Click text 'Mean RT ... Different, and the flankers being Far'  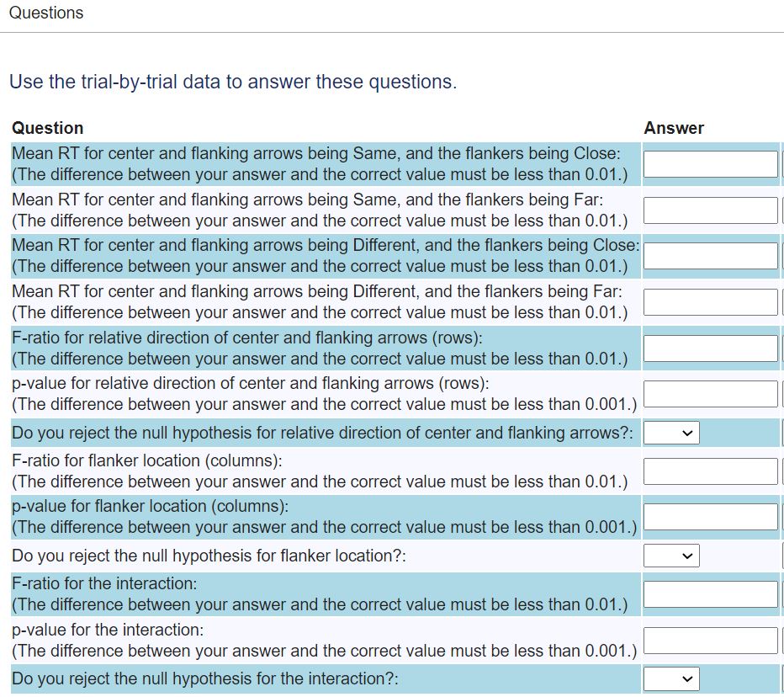[317, 291]
